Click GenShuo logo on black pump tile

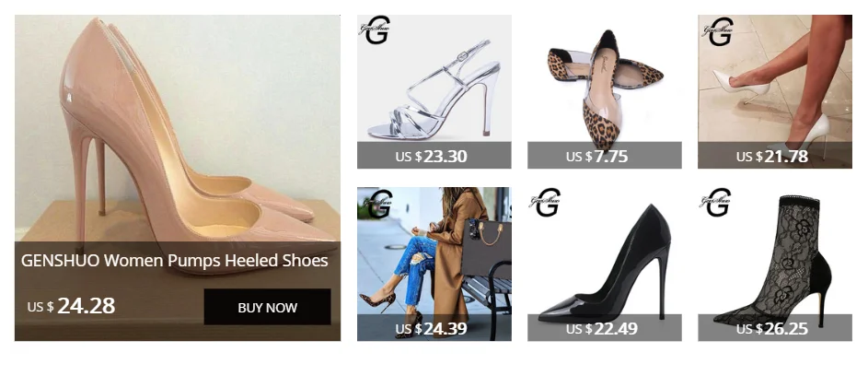click(x=545, y=203)
